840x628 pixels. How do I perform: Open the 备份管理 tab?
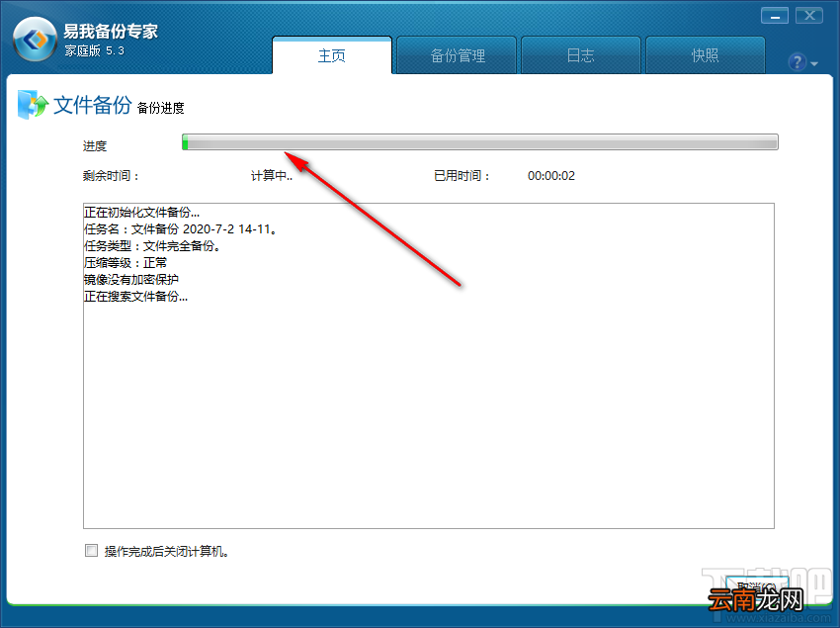(x=457, y=55)
